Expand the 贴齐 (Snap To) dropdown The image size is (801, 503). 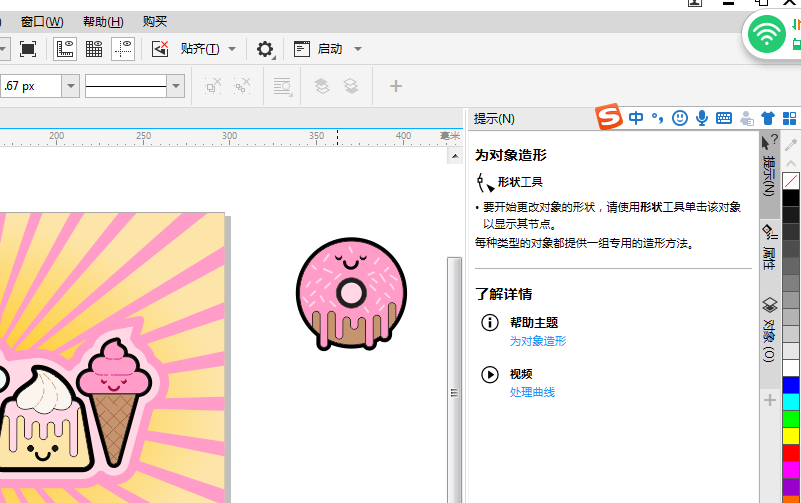232,48
